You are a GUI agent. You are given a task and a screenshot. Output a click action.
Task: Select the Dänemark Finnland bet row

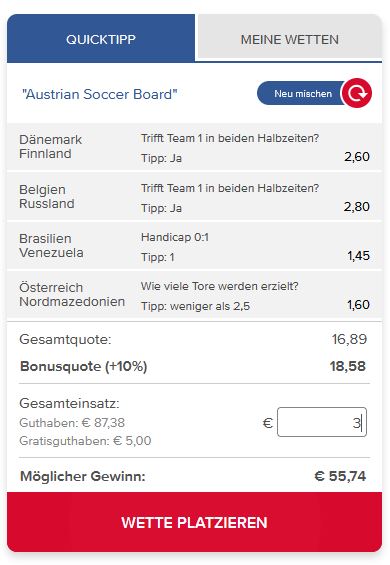tap(195, 147)
